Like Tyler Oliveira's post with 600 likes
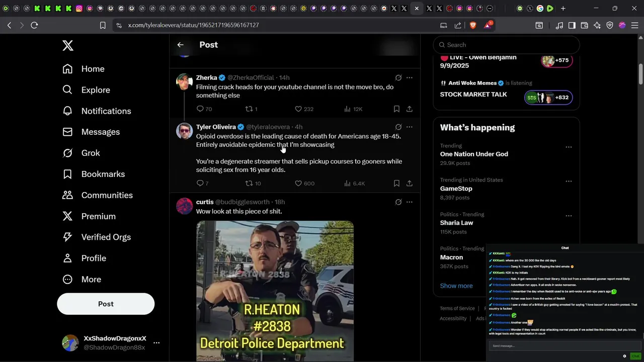The width and height of the screenshot is (644, 362). point(298,183)
